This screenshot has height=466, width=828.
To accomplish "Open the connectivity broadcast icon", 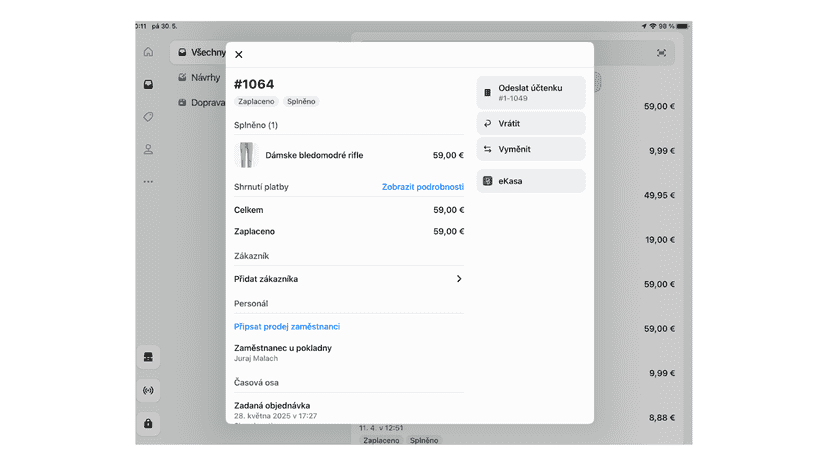I will (148, 390).
